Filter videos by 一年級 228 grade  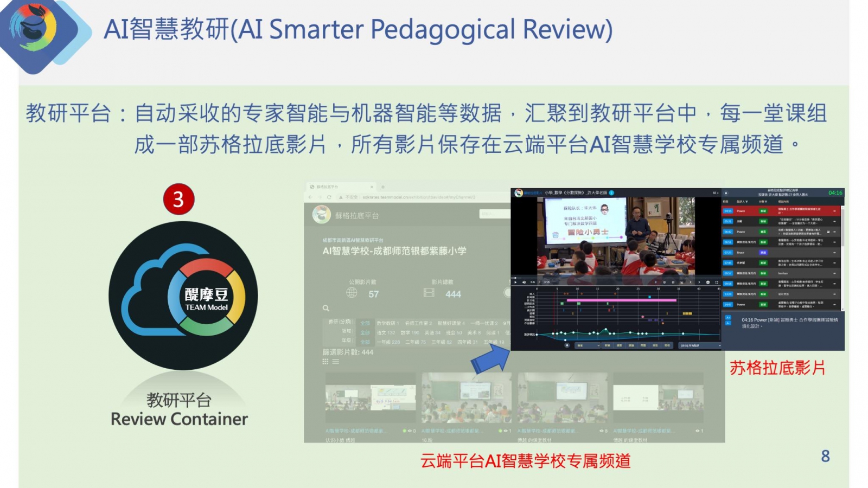(x=388, y=342)
